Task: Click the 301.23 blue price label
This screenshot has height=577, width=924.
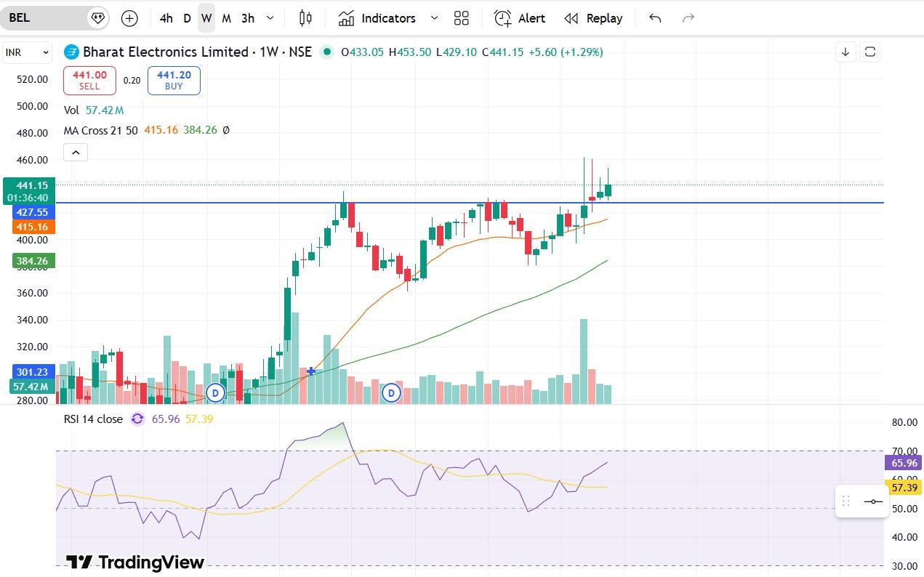Action: click(33, 372)
